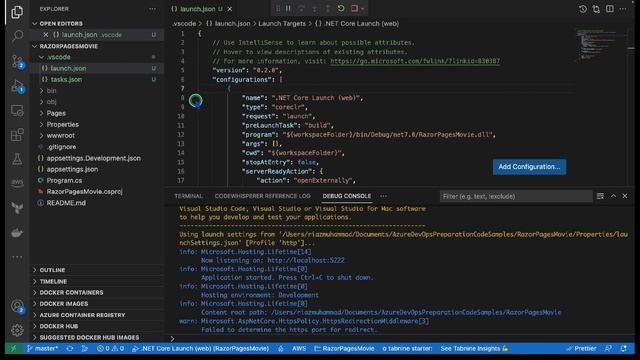Open the localhost:5222 link in console
The width and height of the screenshot is (640, 360).
[x=306, y=260]
